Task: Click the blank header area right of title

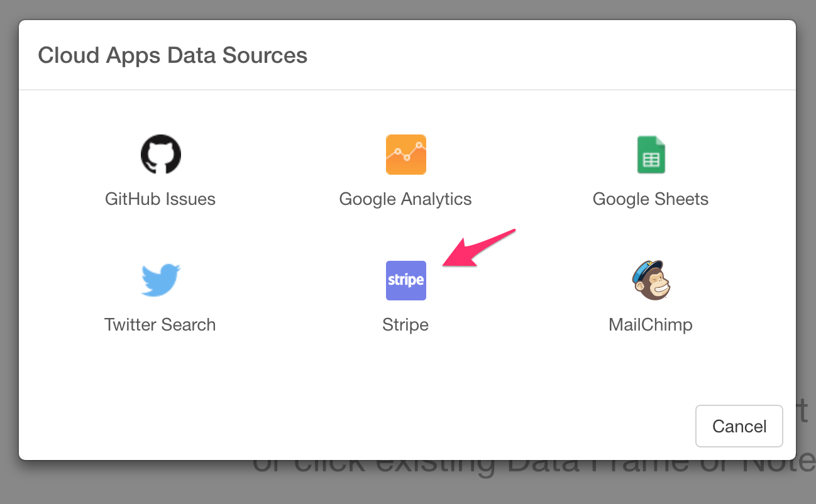Action: click(x=552, y=55)
